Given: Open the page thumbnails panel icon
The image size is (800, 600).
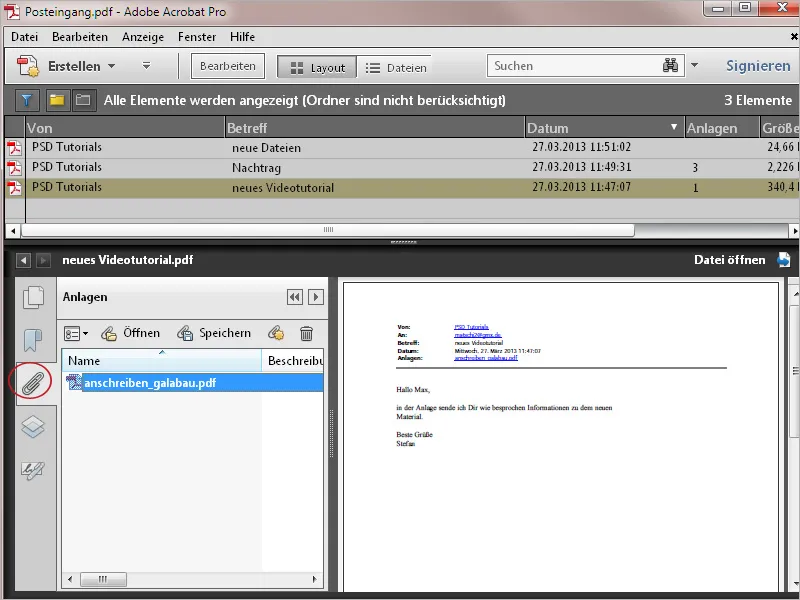Looking at the screenshot, I should [x=34, y=297].
